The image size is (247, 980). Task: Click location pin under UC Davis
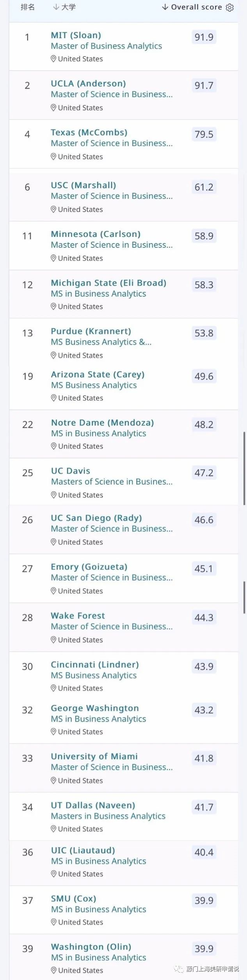pos(53,495)
